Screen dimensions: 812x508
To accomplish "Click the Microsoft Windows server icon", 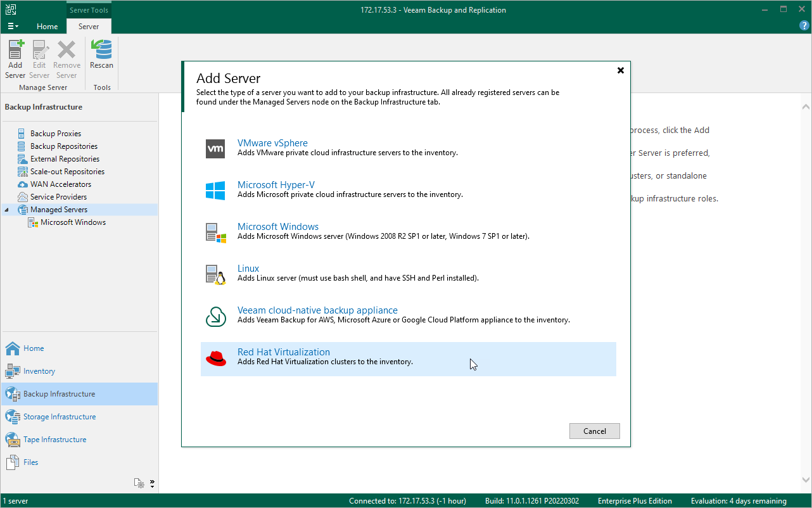I will pyautogui.click(x=215, y=232).
